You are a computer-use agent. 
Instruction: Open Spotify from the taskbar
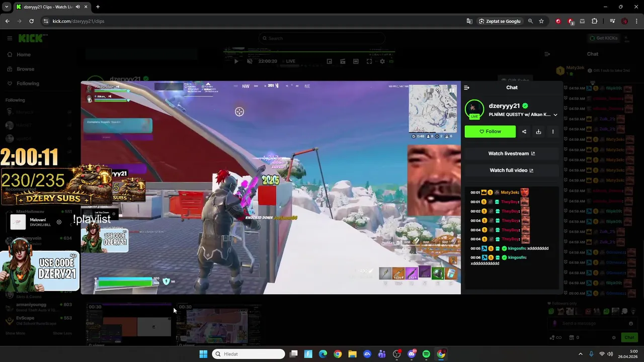[x=426, y=354]
